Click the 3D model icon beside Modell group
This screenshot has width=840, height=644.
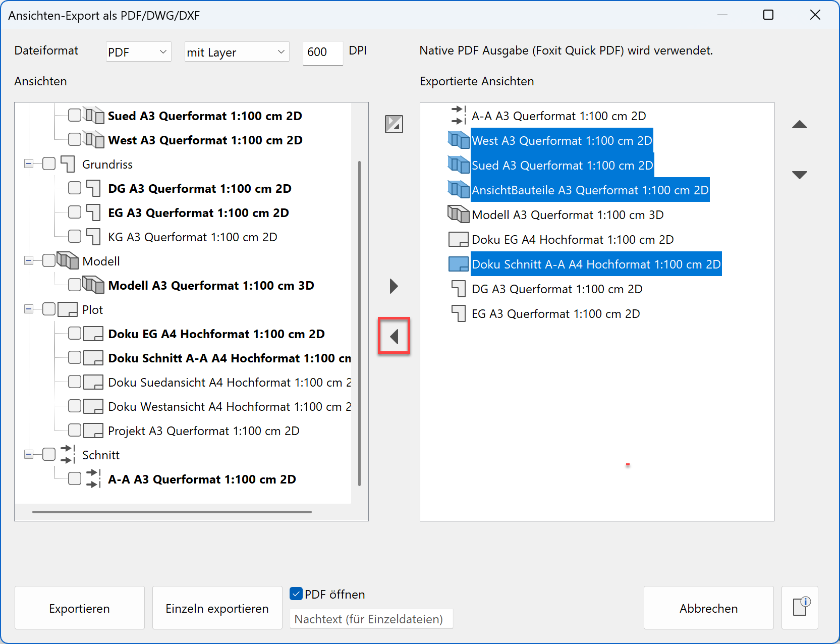(x=67, y=260)
